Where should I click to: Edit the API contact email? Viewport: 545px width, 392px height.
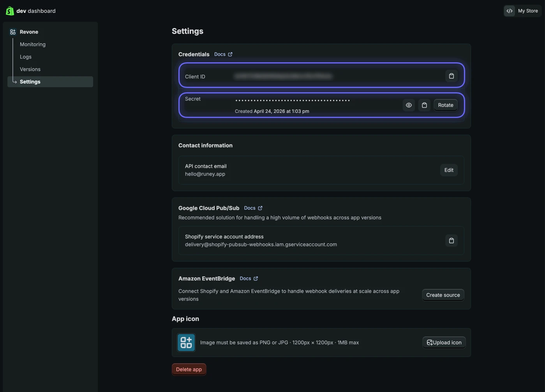coord(449,170)
